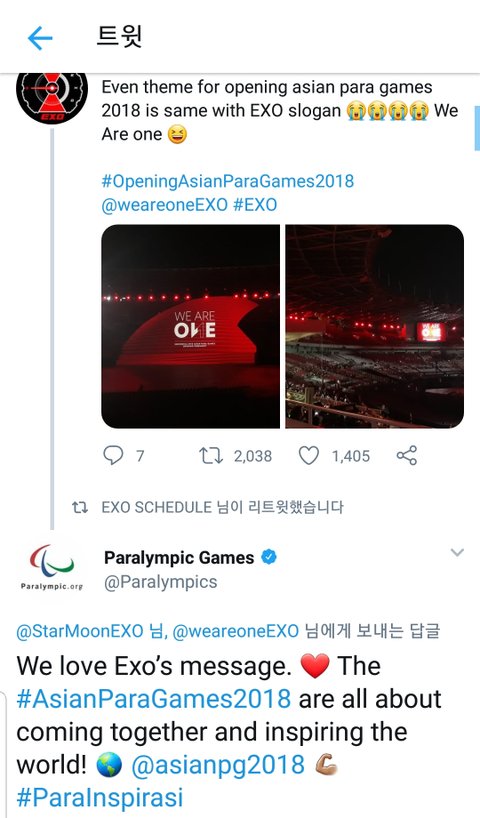Open the #ParaInspirasi hashtag
This screenshot has width=480, height=818.
100,798
